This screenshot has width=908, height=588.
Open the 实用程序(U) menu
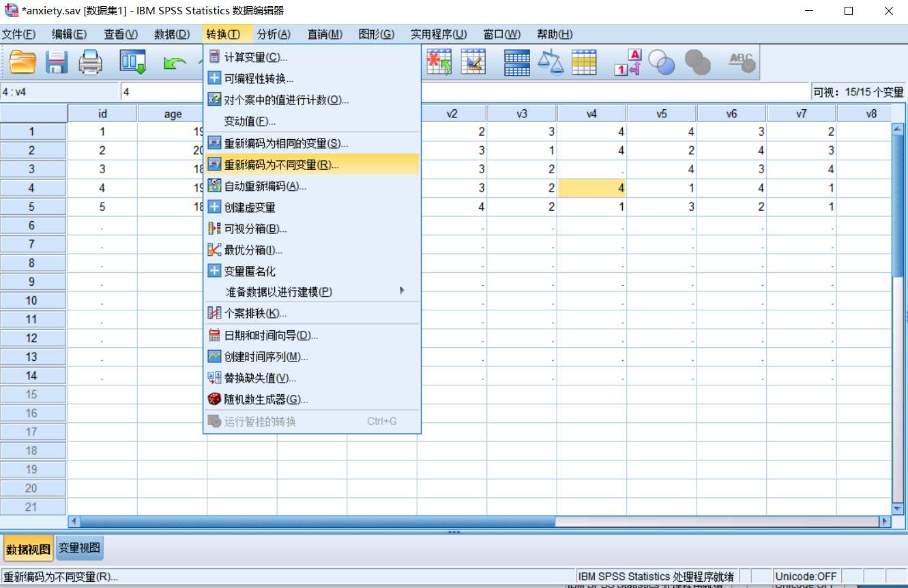439,34
